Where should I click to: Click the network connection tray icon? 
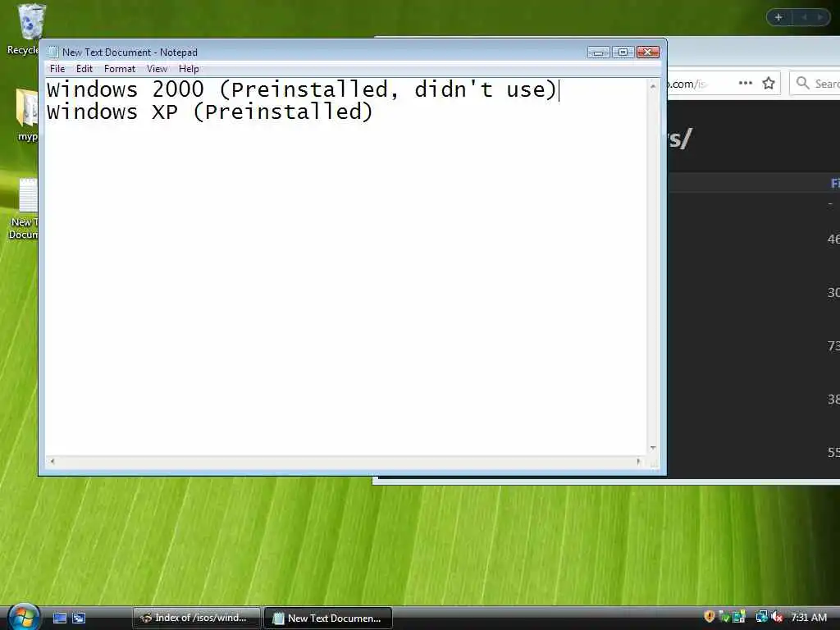761,617
